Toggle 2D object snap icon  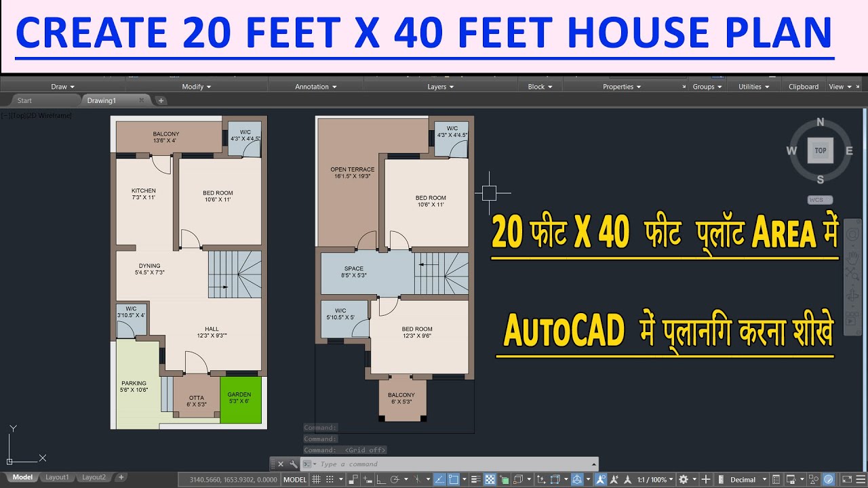[453, 479]
